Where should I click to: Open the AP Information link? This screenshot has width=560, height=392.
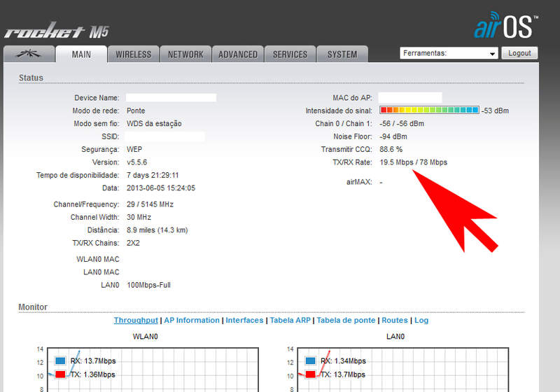coord(192,320)
